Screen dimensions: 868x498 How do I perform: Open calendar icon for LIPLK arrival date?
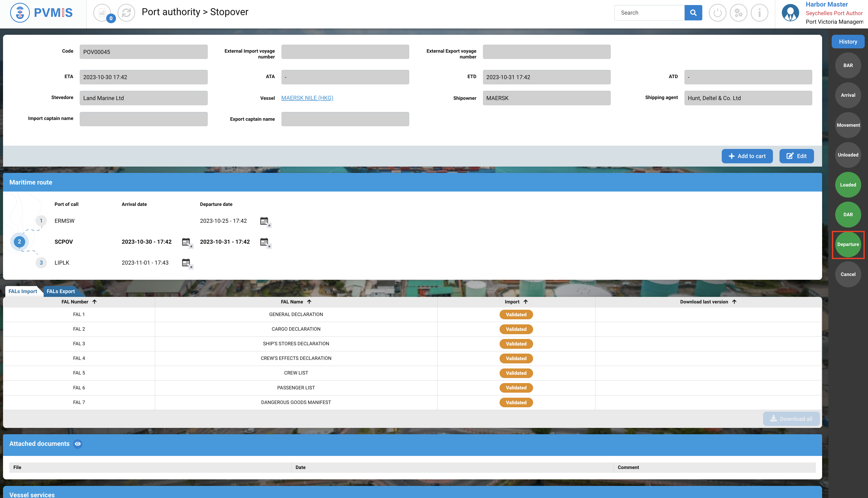(x=186, y=263)
